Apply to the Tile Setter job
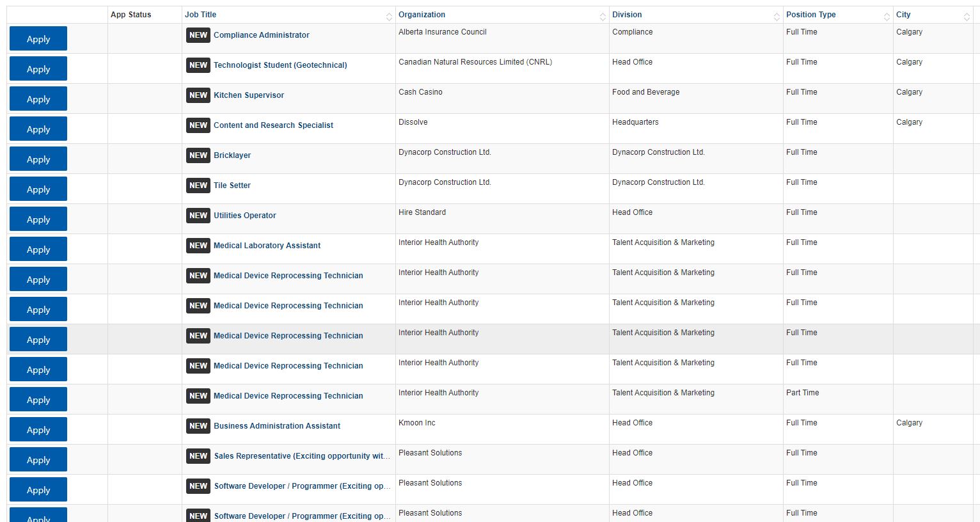The width and height of the screenshot is (980, 522). point(38,189)
